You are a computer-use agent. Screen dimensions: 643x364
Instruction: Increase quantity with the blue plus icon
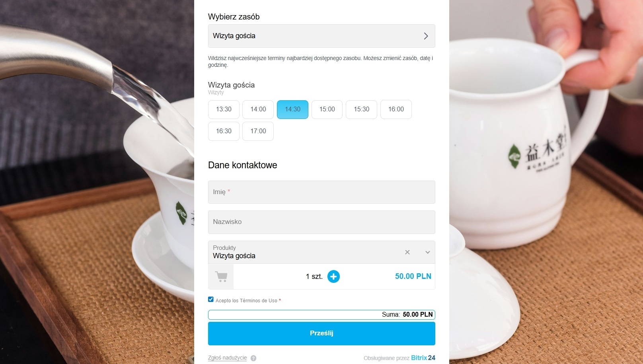(x=333, y=276)
